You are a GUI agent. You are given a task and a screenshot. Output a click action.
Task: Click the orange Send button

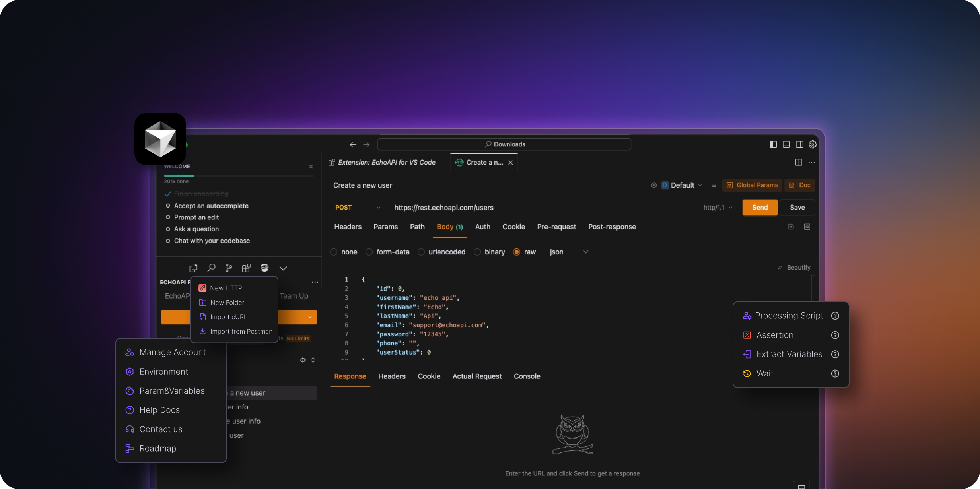coord(760,208)
